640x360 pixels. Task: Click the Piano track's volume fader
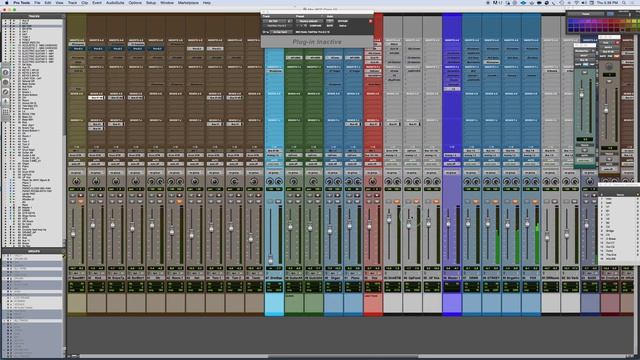[x=349, y=226]
